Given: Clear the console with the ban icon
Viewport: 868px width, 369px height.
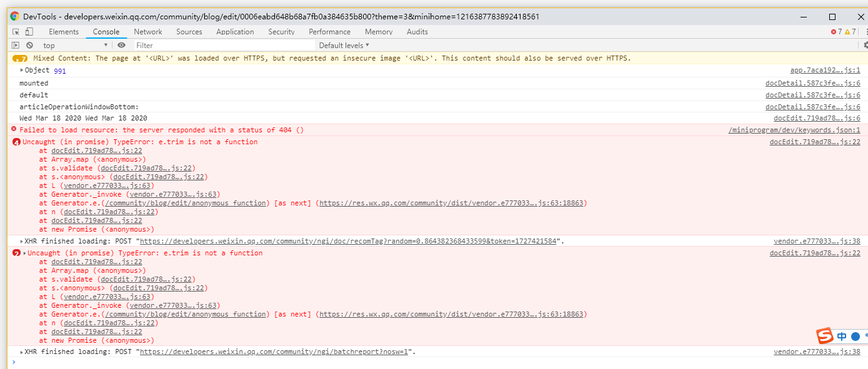Looking at the screenshot, I should coord(29,45).
